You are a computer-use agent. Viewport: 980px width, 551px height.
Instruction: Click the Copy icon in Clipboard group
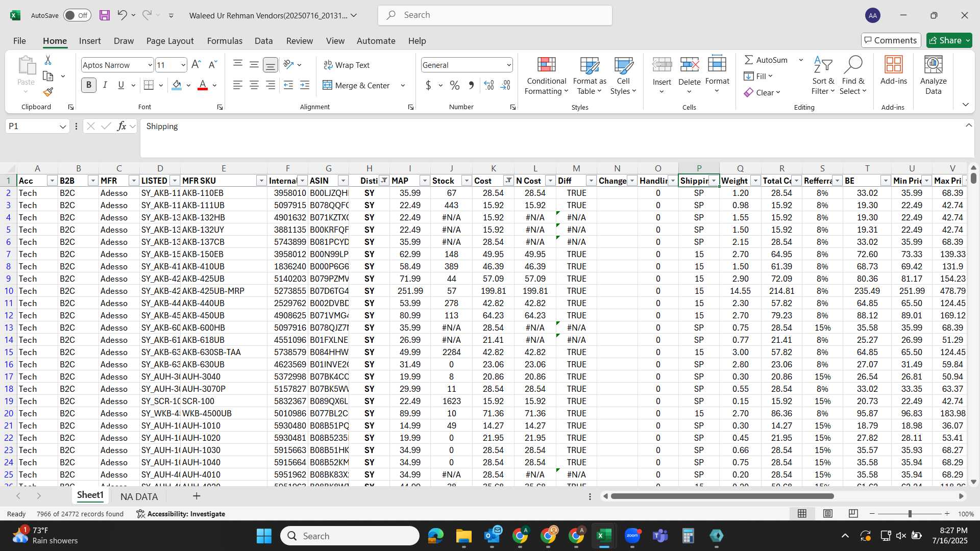click(48, 76)
